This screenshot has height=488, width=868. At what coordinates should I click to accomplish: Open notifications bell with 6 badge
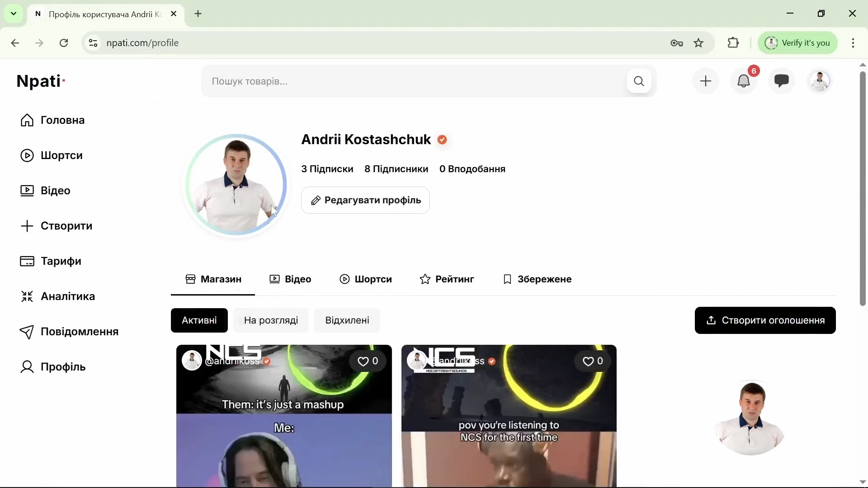click(x=744, y=81)
